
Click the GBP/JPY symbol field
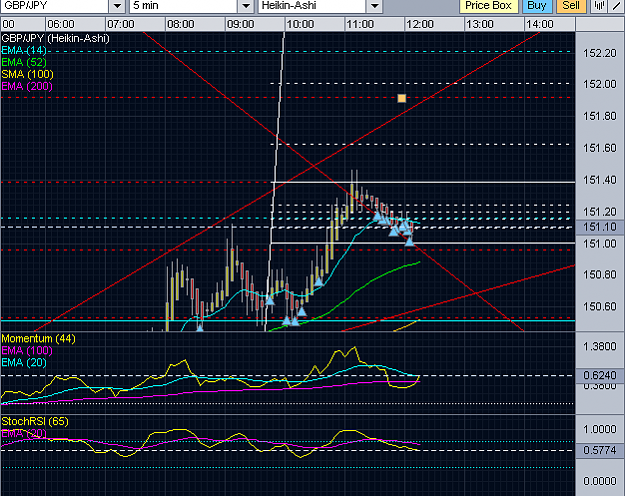pyautogui.click(x=54, y=6)
